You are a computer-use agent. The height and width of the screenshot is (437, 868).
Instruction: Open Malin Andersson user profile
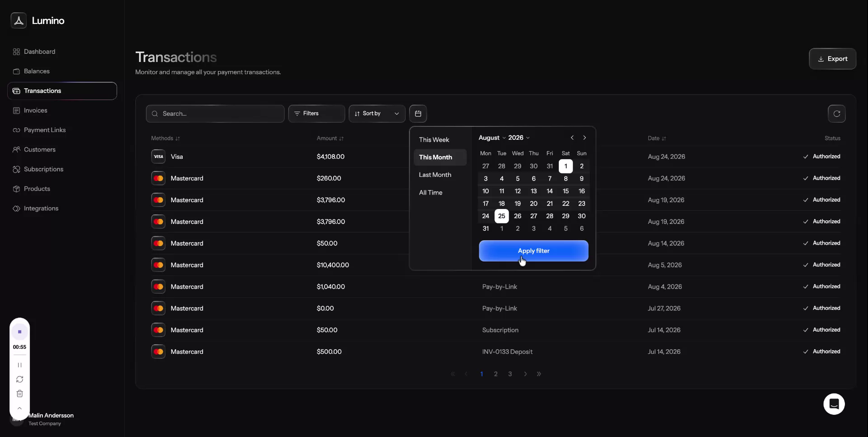coord(51,419)
